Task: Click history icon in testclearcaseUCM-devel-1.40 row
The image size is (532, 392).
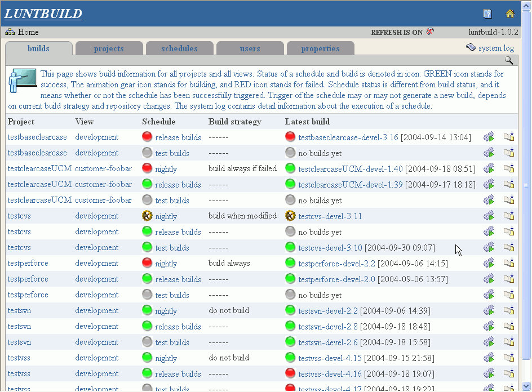Action: point(509,168)
